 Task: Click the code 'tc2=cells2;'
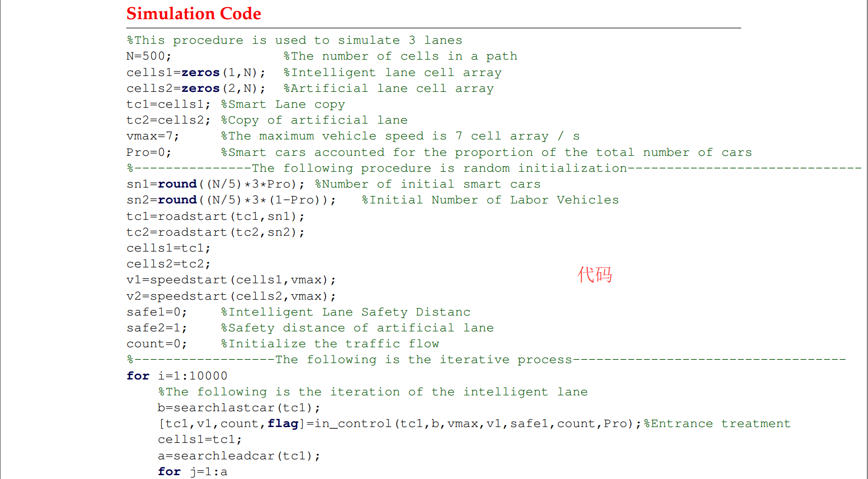168,120
